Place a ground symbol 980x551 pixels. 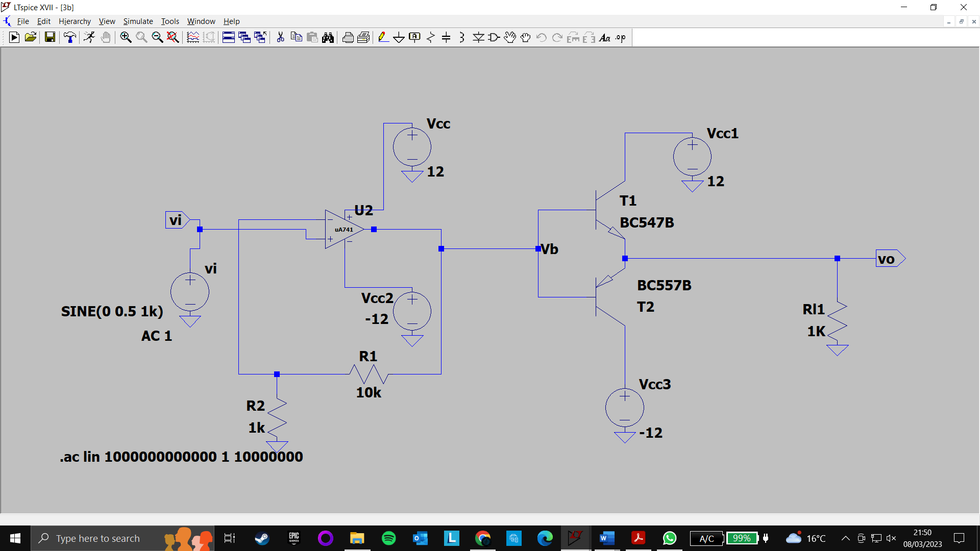pos(399,37)
